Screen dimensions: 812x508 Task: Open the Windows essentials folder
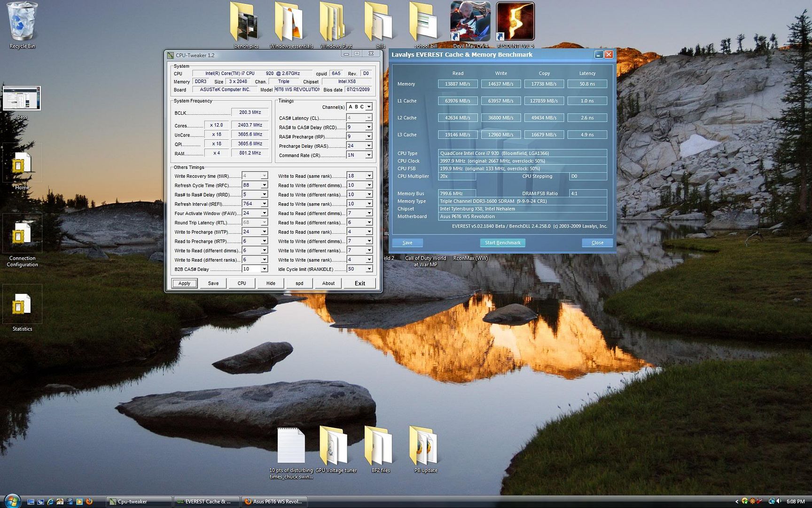click(291, 25)
